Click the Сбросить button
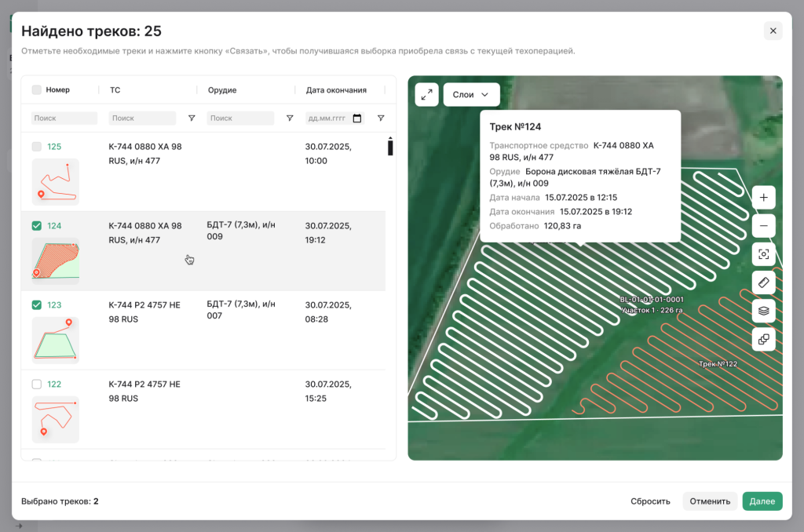 650,501
